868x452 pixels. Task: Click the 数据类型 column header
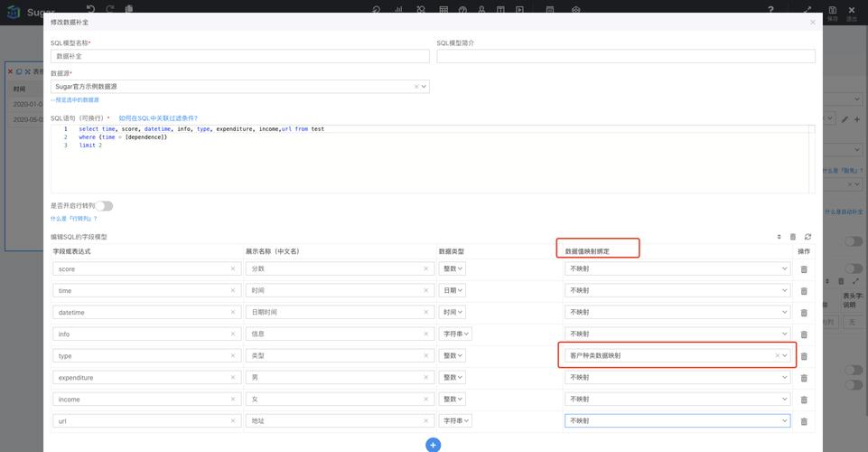(451, 251)
